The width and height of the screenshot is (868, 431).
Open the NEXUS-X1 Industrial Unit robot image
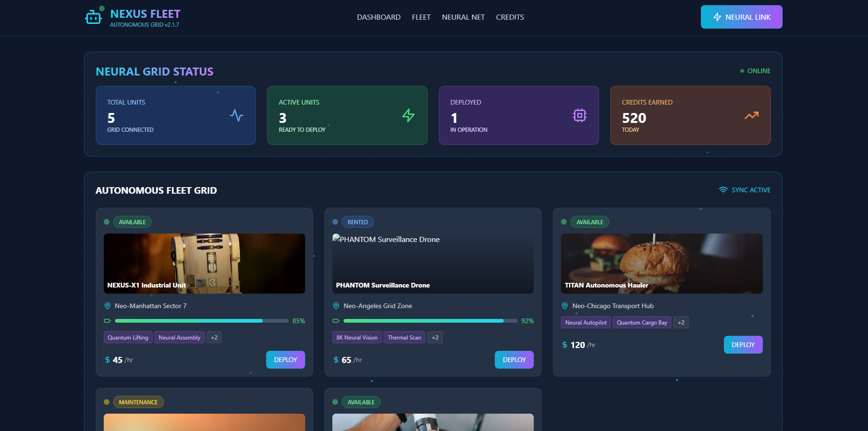click(204, 264)
